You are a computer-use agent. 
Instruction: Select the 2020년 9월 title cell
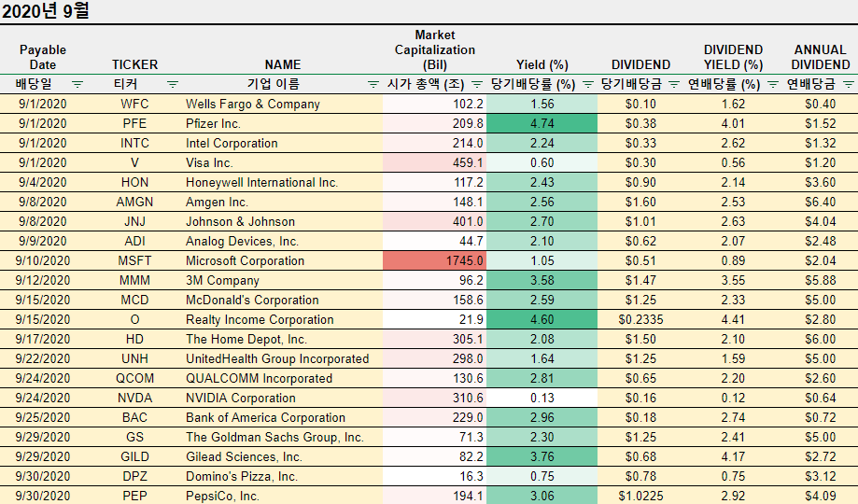(x=46, y=11)
